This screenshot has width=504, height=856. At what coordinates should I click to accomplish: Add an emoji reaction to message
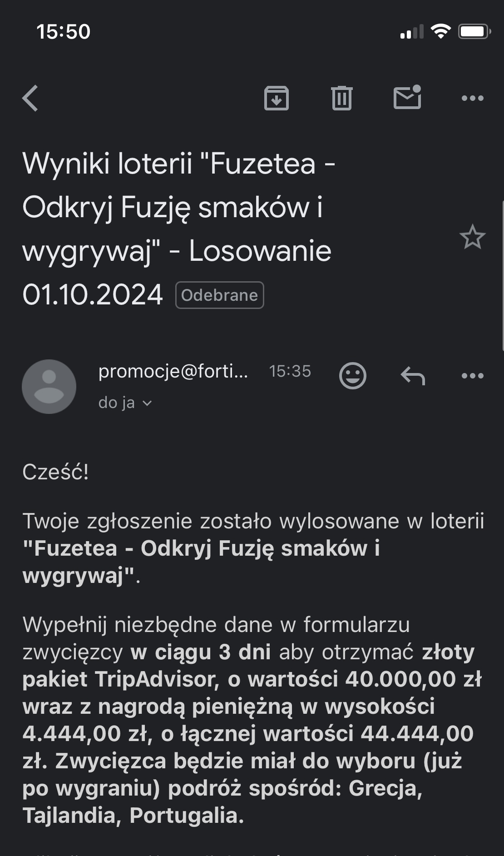pos(352,376)
